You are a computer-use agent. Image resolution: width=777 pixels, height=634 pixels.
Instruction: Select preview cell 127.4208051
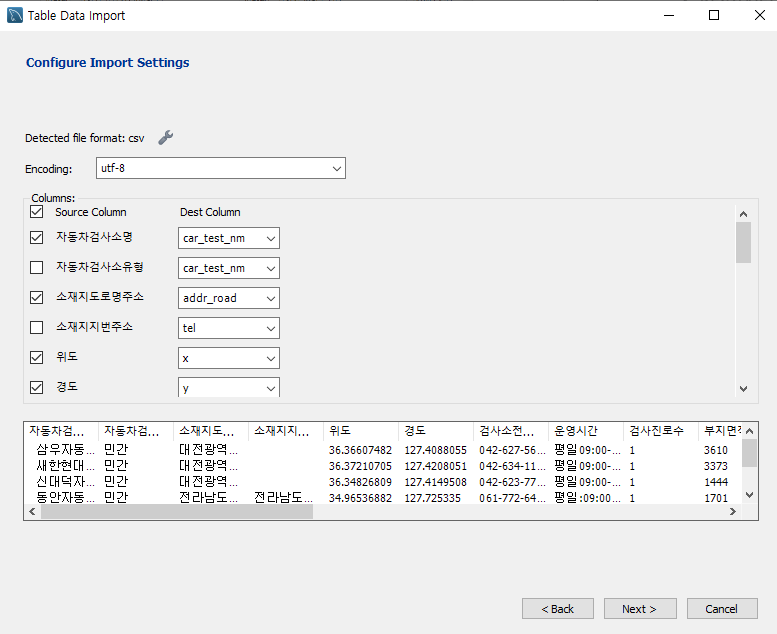(436, 466)
